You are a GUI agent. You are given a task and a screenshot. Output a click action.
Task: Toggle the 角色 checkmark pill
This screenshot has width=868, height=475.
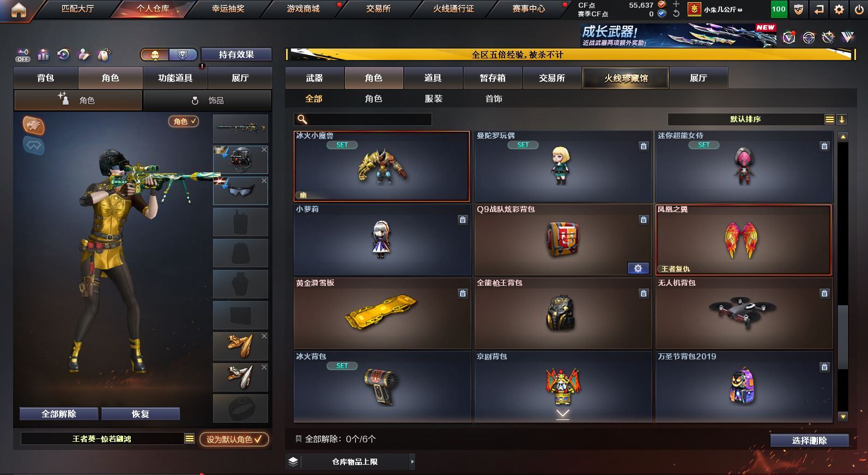184,121
